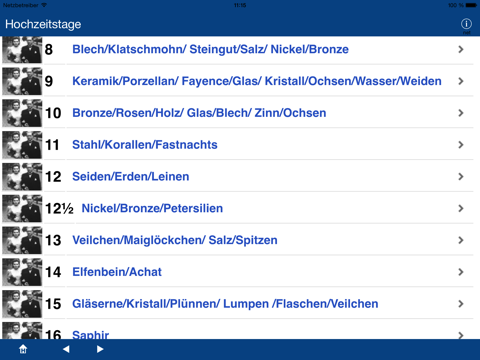This screenshot has height=360, width=480.
Task: Open the chevron for Keramik/Porzellan row
Action: tap(461, 81)
